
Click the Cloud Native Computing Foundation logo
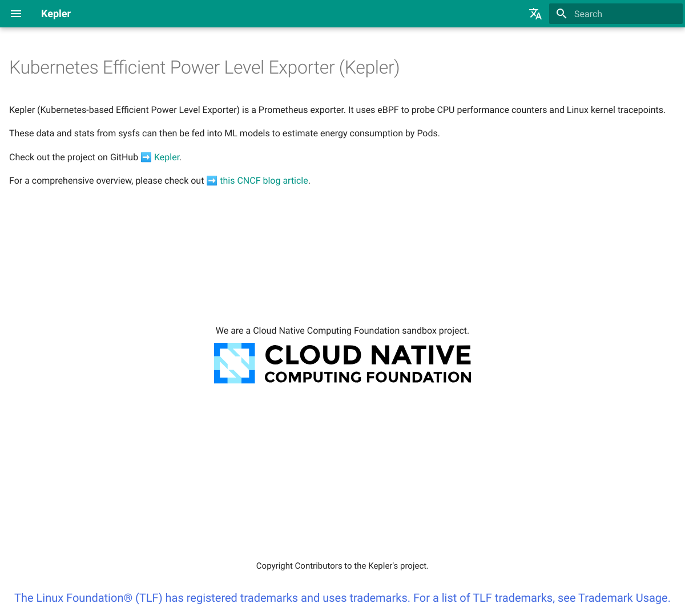[x=342, y=363]
